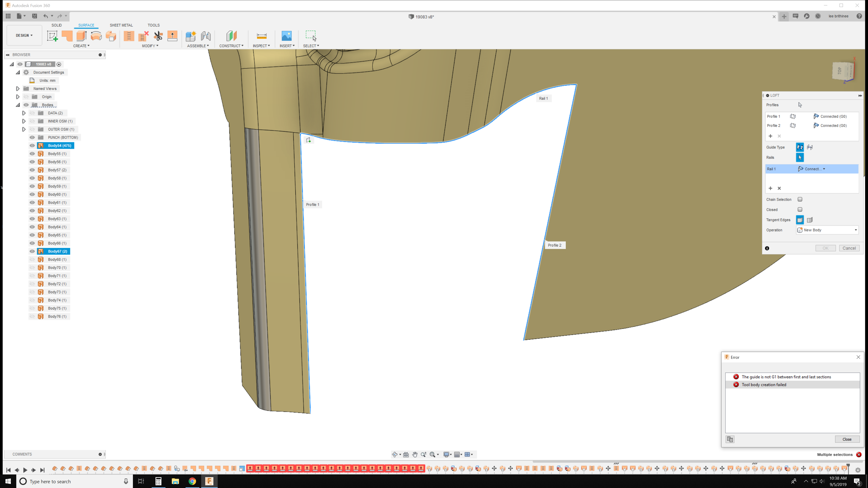Activate the Trim tool in Modify group
Screen dimensions: 868x488
(158, 36)
